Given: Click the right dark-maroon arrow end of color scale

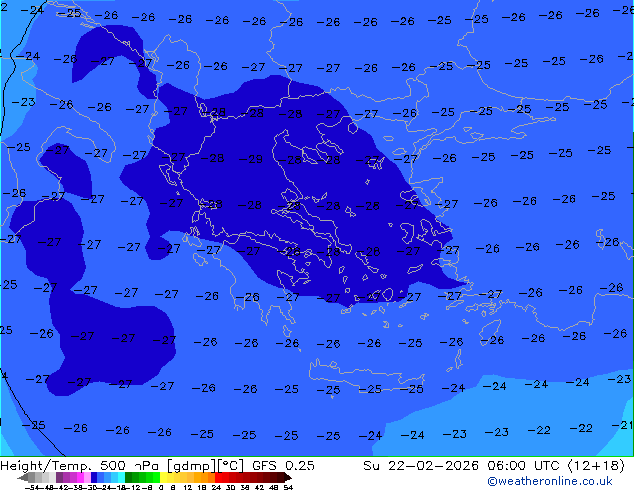Looking at the screenshot, I should [288, 478].
